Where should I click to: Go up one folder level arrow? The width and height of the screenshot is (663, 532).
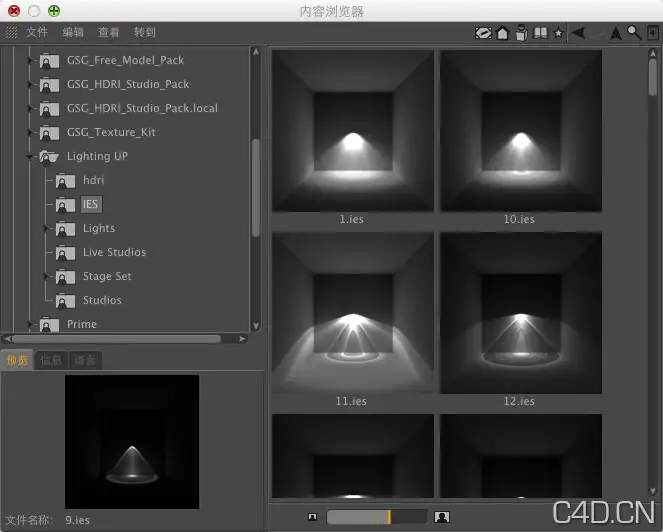616,33
